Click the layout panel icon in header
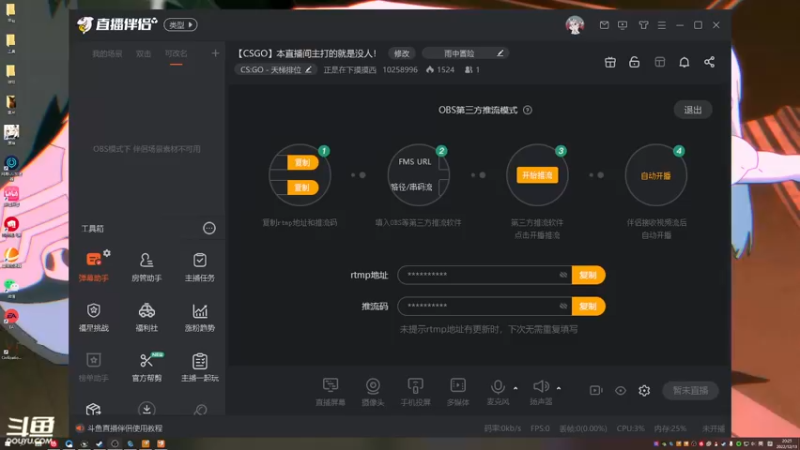 click(660, 62)
